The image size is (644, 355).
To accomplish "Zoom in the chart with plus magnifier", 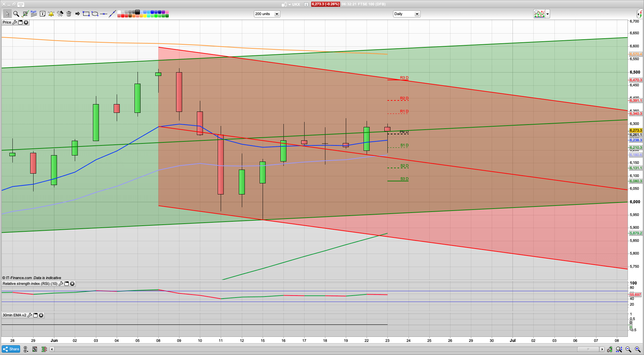I will (638, 349).
